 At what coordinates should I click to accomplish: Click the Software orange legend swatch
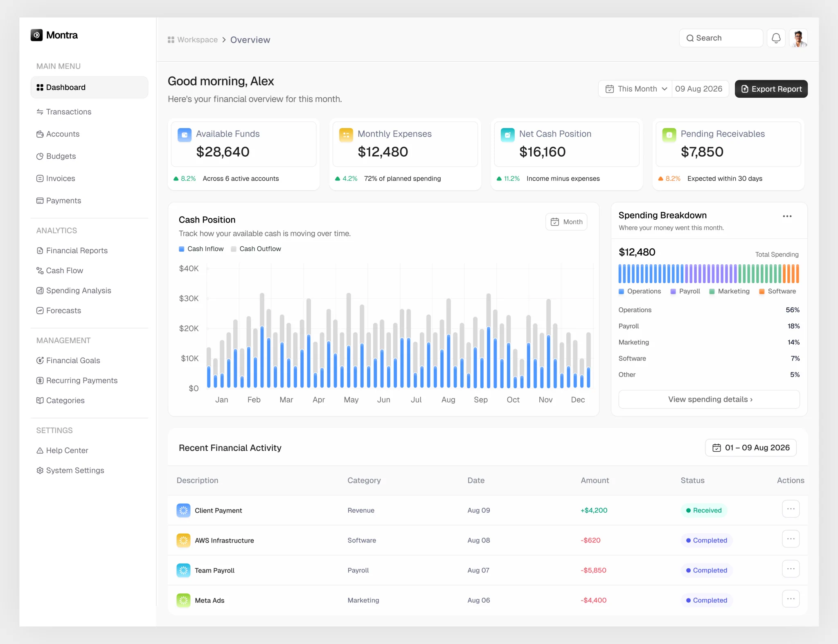click(761, 291)
